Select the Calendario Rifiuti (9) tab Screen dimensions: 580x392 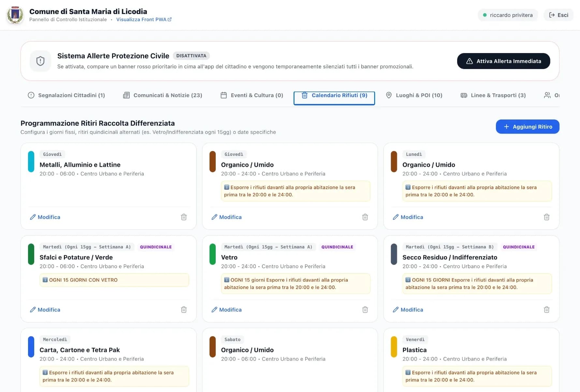tap(334, 98)
